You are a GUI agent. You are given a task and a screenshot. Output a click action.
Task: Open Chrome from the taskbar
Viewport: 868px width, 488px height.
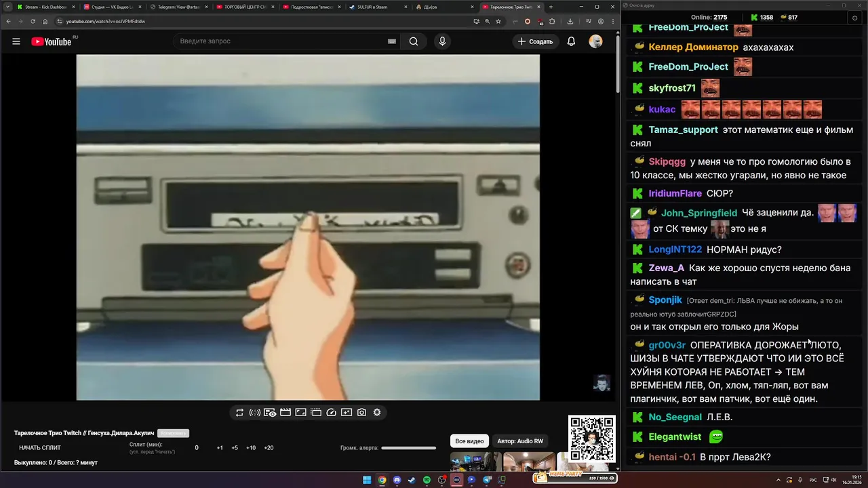pyautogui.click(x=382, y=480)
